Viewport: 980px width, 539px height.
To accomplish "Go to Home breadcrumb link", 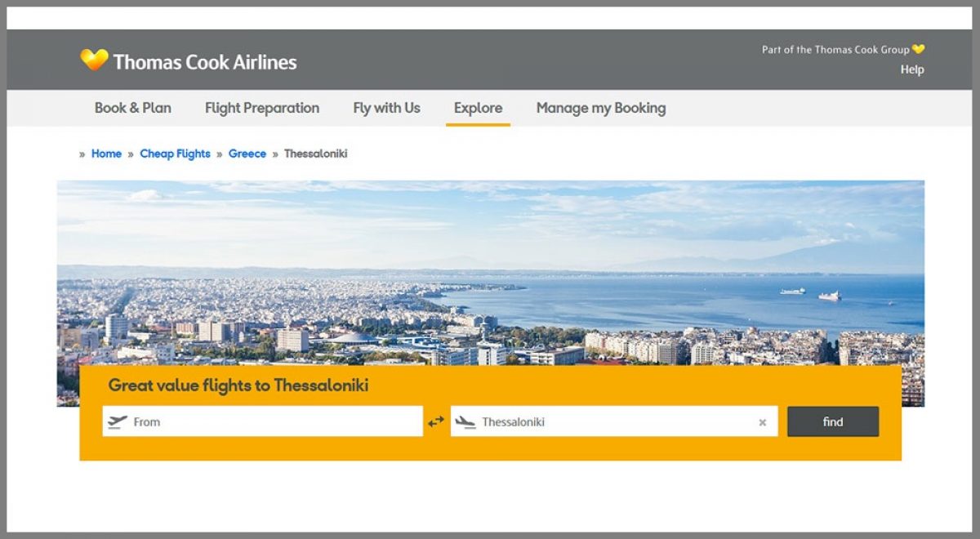I will pyautogui.click(x=106, y=154).
